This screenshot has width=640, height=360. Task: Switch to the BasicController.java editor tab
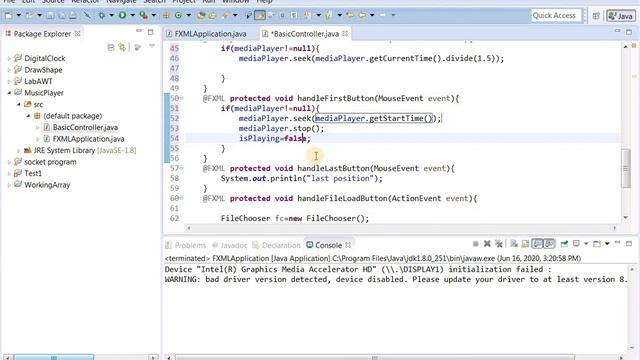pyautogui.click(x=304, y=34)
